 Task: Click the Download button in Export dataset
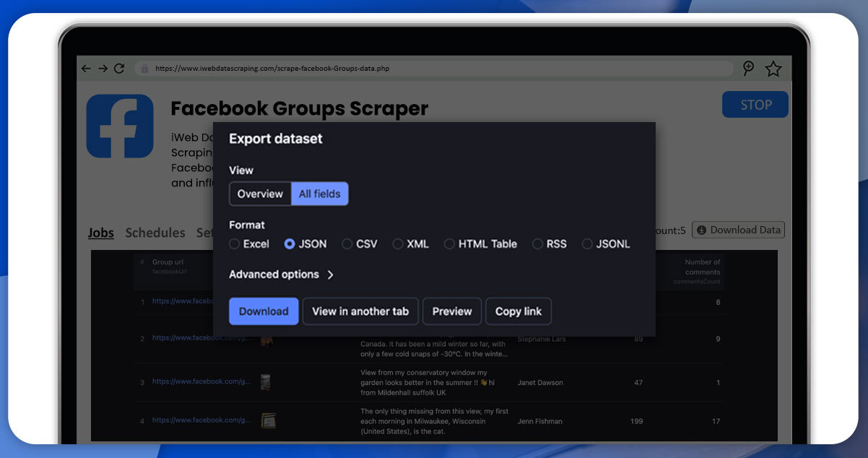(x=264, y=311)
